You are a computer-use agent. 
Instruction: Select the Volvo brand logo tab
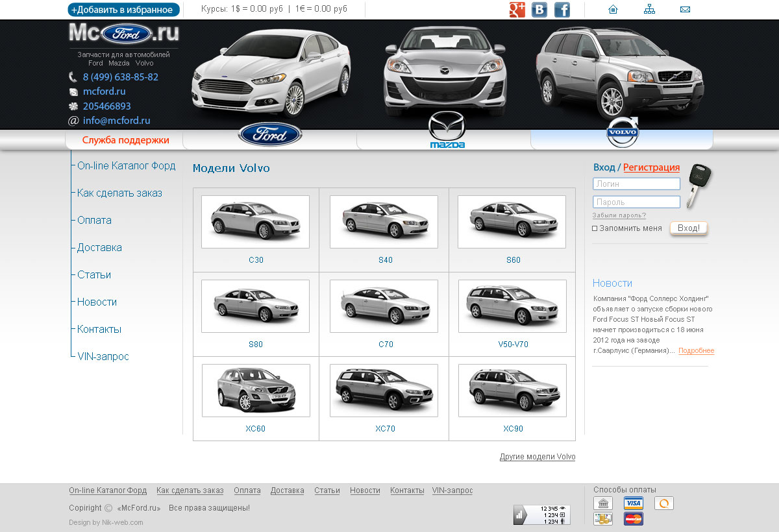point(623,133)
